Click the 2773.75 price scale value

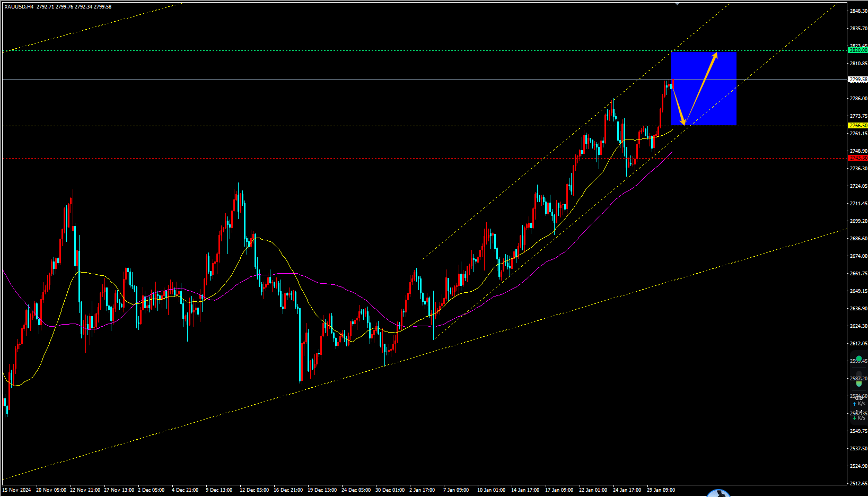click(x=858, y=116)
